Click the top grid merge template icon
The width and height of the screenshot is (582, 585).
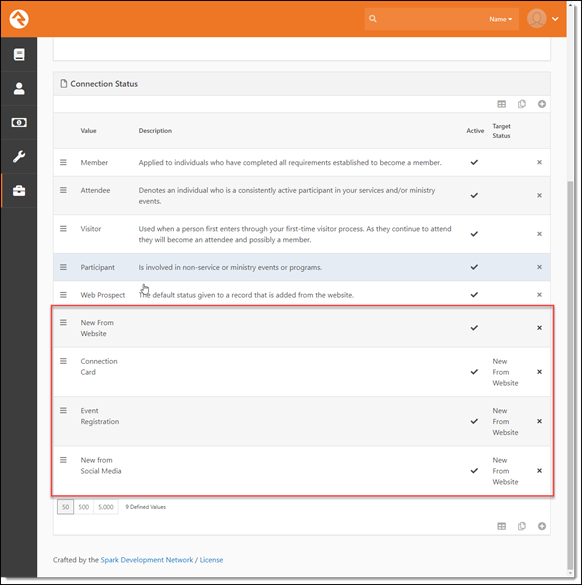tap(522, 104)
